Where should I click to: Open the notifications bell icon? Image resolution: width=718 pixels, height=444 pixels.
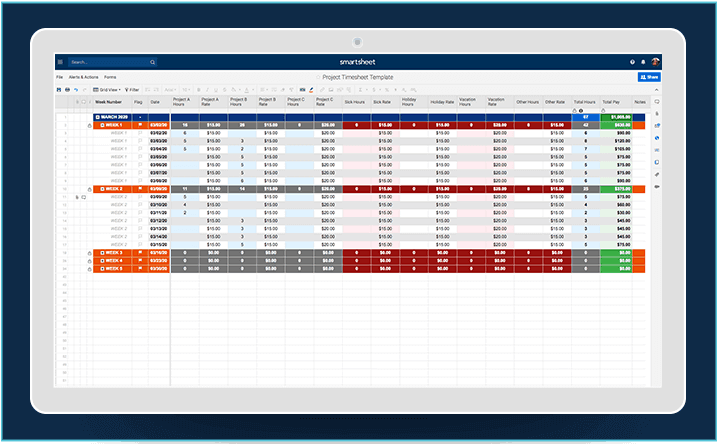click(x=644, y=62)
